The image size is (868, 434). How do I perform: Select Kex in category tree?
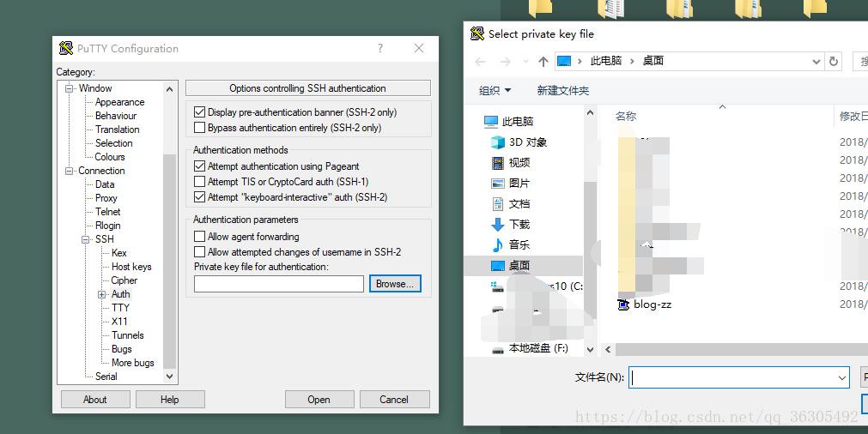point(119,253)
